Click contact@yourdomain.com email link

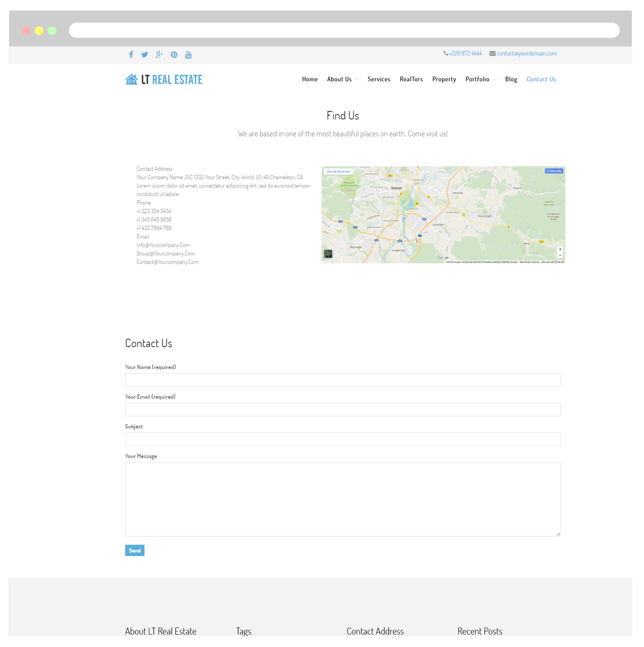526,53
